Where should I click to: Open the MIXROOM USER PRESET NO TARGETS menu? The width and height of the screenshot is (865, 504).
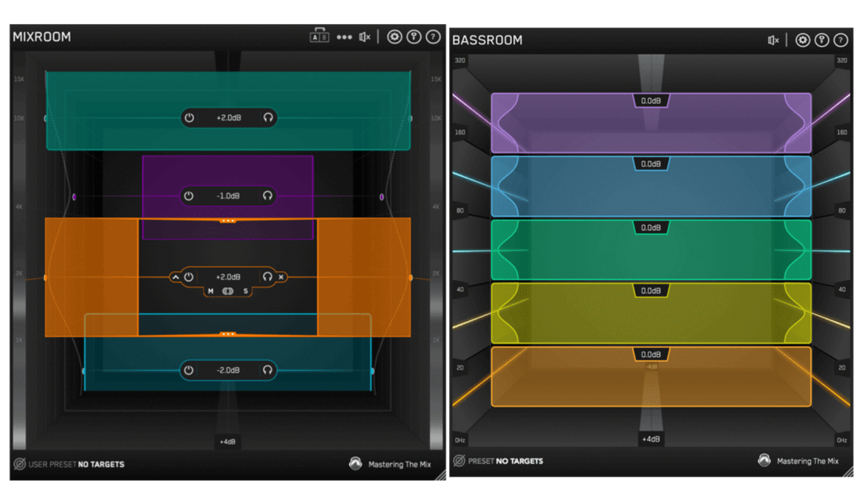[x=76, y=464]
